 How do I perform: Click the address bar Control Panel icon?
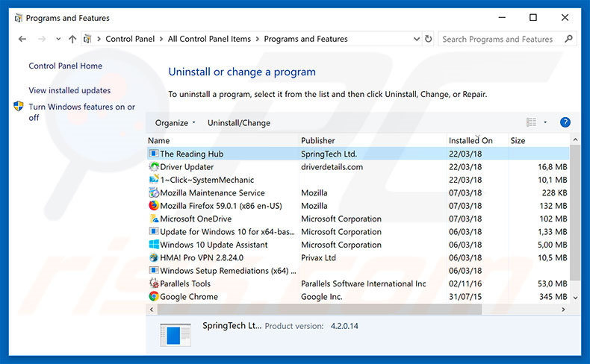[x=87, y=39]
